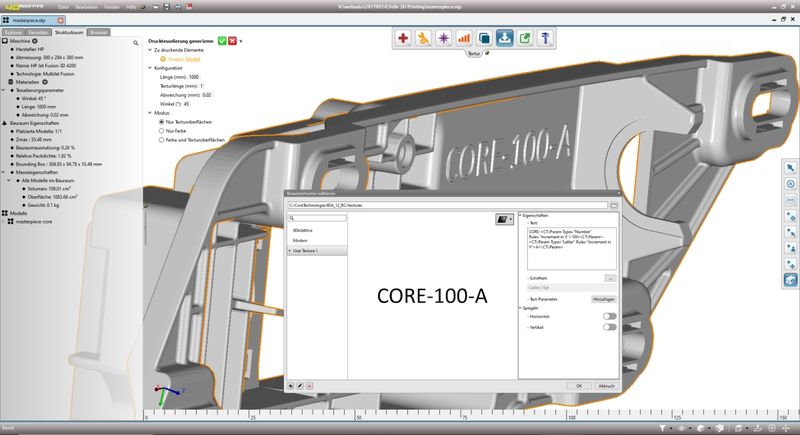Switch to the Browser tab
Viewport: 800px width, 435px height.
[99, 32]
